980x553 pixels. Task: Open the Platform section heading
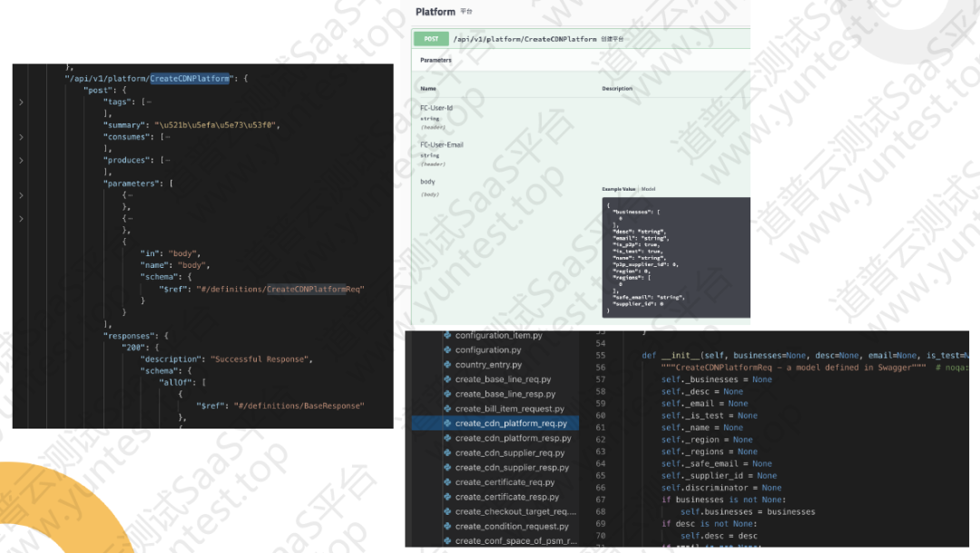(x=436, y=12)
